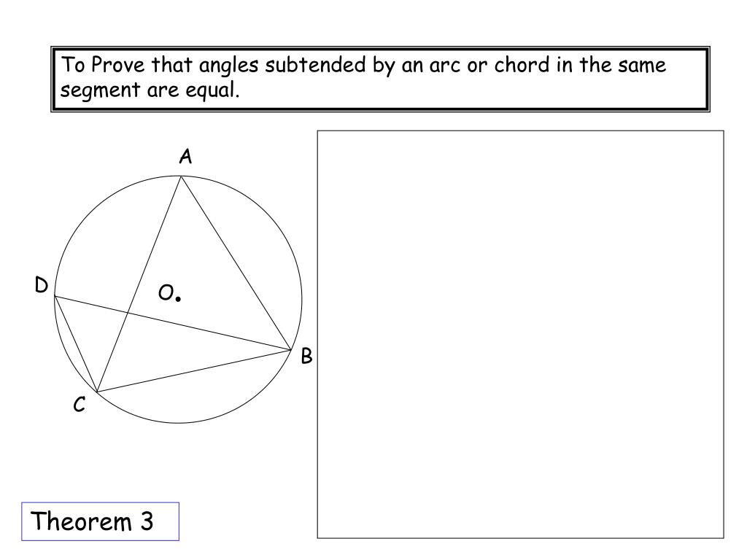747x560 pixels.
Task: Select point label B beside the circle
Action: coord(306,356)
